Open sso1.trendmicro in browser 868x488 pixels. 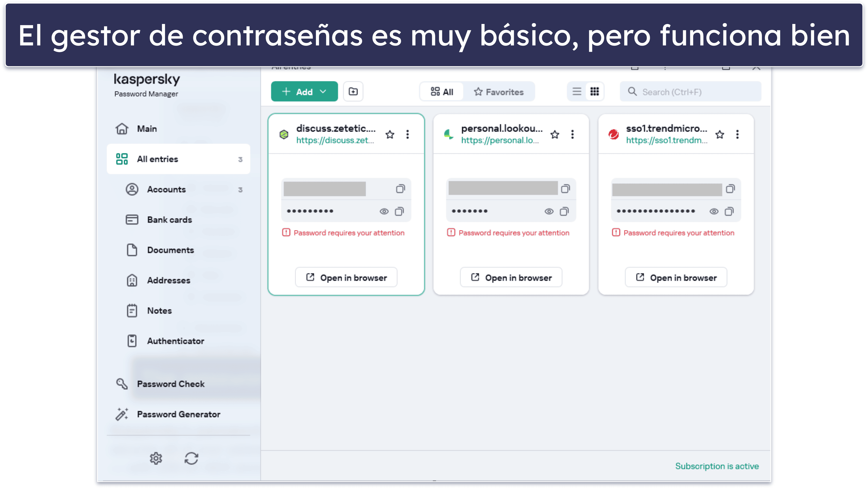click(676, 278)
